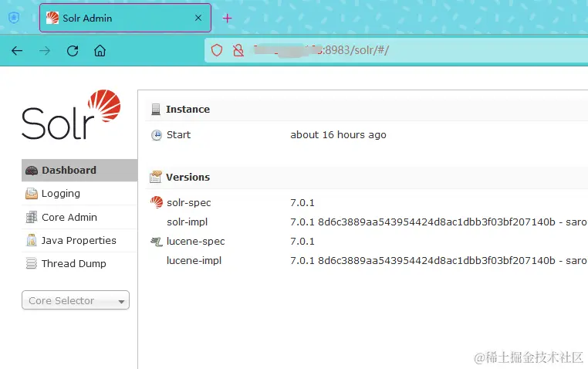Click the Dashboard gauge icon
This screenshot has width=588, height=369.
pos(32,171)
